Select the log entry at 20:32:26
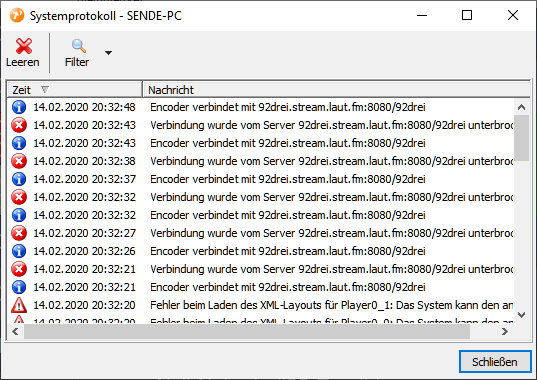The width and height of the screenshot is (537, 380). click(262, 251)
